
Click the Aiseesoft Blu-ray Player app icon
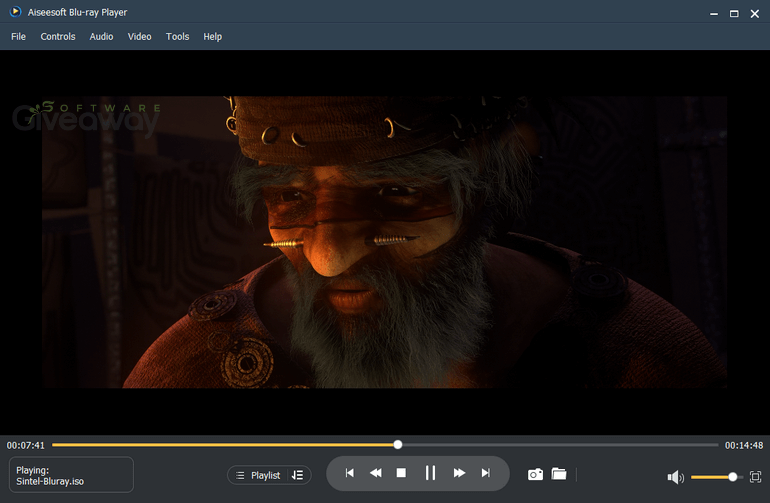pos(16,11)
